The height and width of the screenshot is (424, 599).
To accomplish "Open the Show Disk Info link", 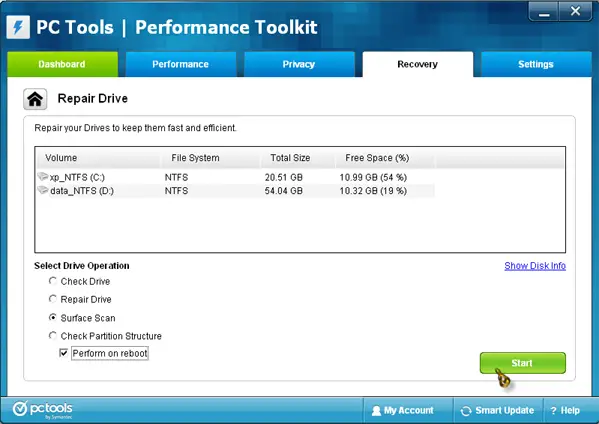I will (535, 266).
